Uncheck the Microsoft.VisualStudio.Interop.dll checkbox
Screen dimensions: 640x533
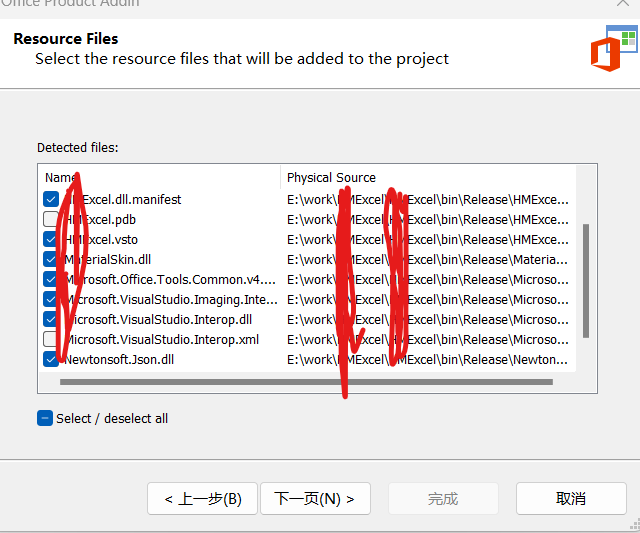tap(51, 320)
